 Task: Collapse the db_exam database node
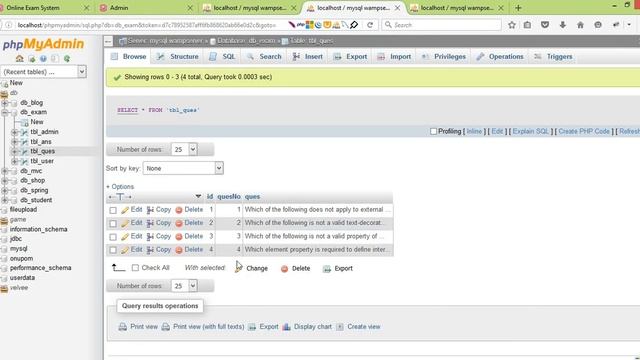click(x=4, y=112)
